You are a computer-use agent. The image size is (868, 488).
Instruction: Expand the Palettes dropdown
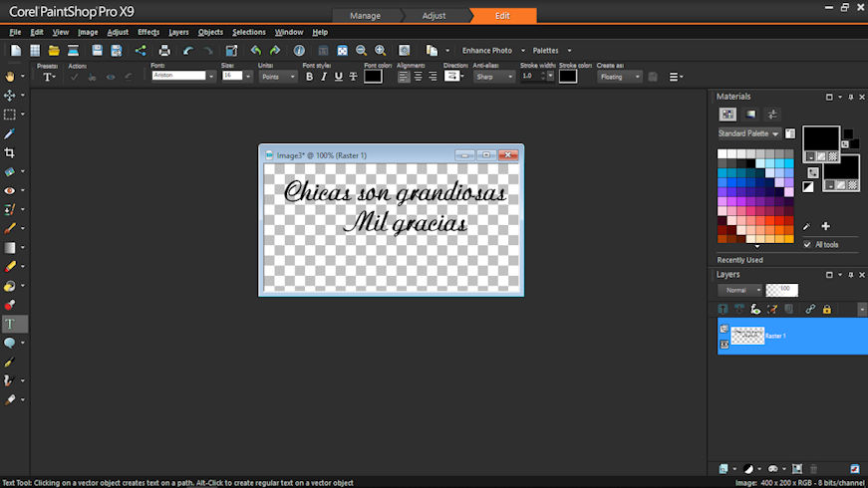click(569, 51)
